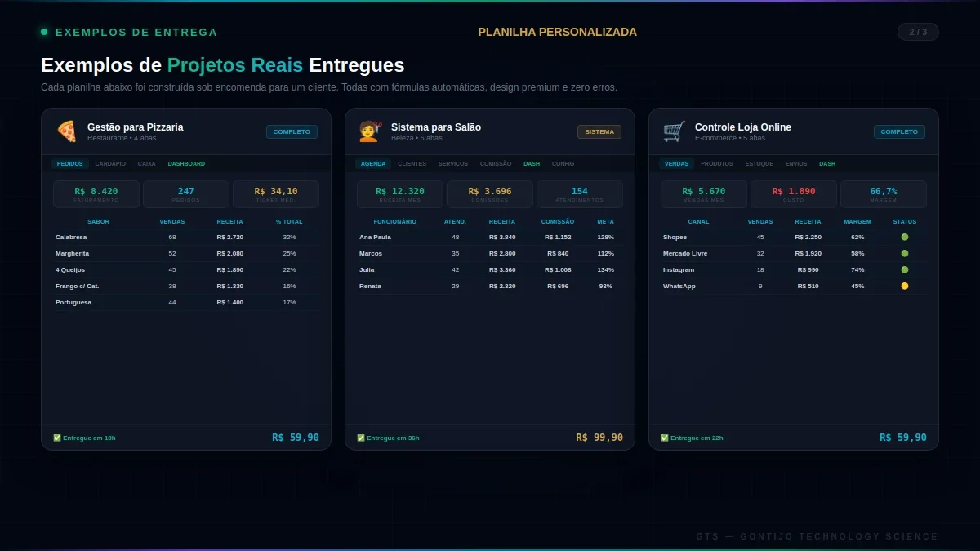Image resolution: width=980 pixels, height=551 pixels.
Task: Open the Envios tab
Action: [796, 163]
